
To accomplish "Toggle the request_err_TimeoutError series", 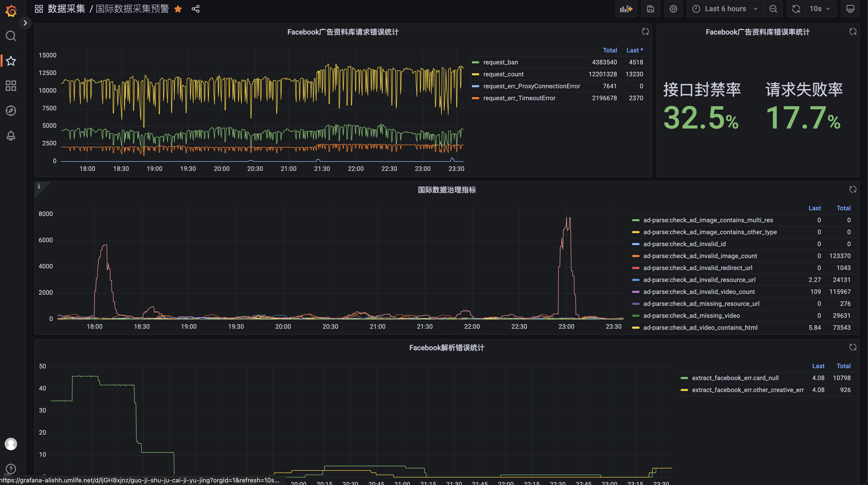I will 519,98.
